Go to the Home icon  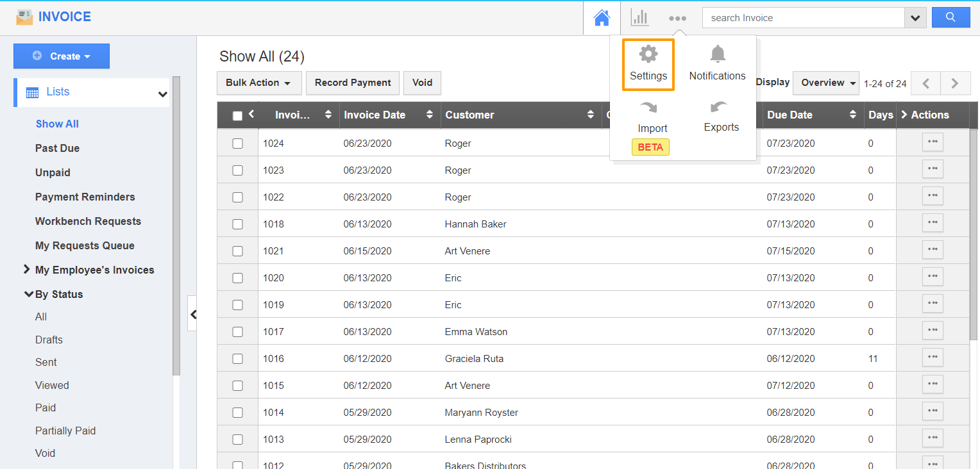click(602, 18)
